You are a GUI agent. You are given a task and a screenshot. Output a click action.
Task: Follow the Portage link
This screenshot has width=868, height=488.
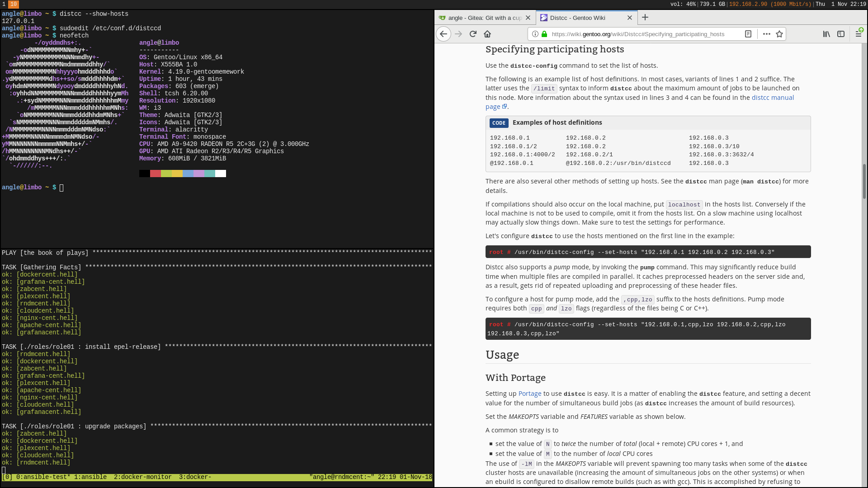[x=530, y=394]
